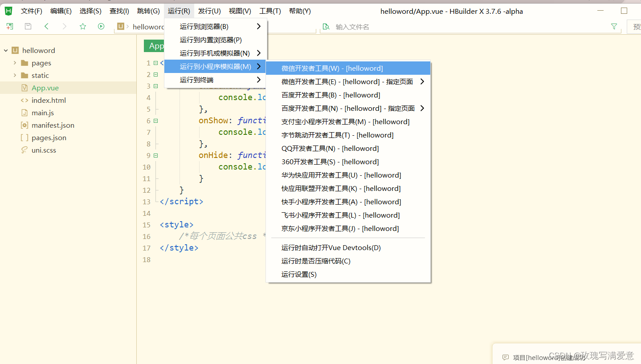Screen dimensions: 641x364
Task: Toggle 运行时是否压缩代码(C)
Action: click(x=348, y=261)
